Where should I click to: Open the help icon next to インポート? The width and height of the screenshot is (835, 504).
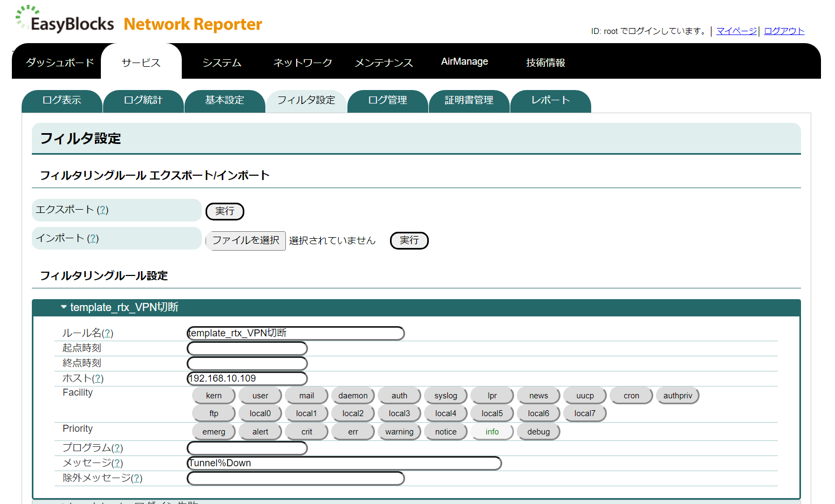[93, 238]
